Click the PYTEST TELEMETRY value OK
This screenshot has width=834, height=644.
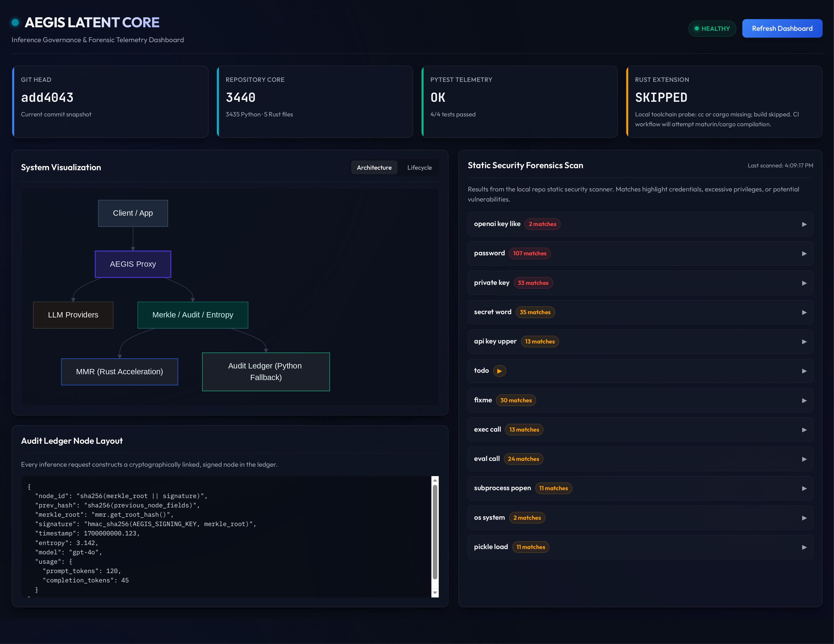[438, 98]
